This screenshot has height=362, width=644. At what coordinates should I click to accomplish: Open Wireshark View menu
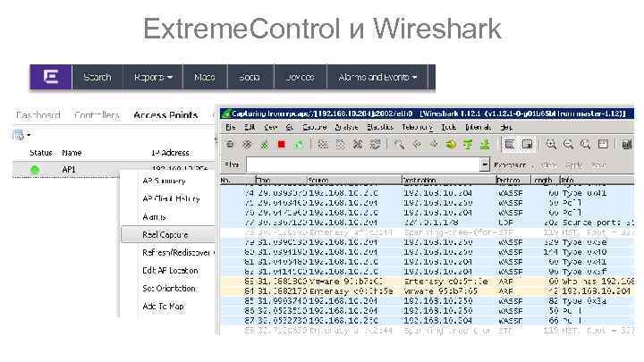click(x=271, y=127)
